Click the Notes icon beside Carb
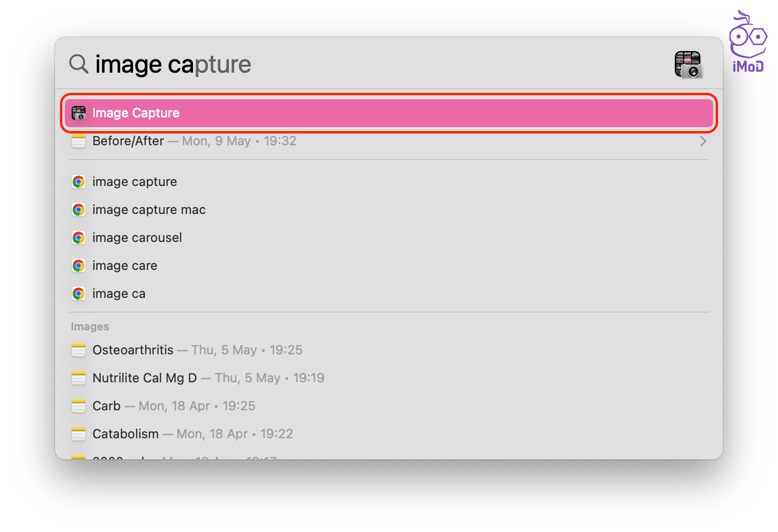The height and width of the screenshot is (532, 778). tap(79, 406)
